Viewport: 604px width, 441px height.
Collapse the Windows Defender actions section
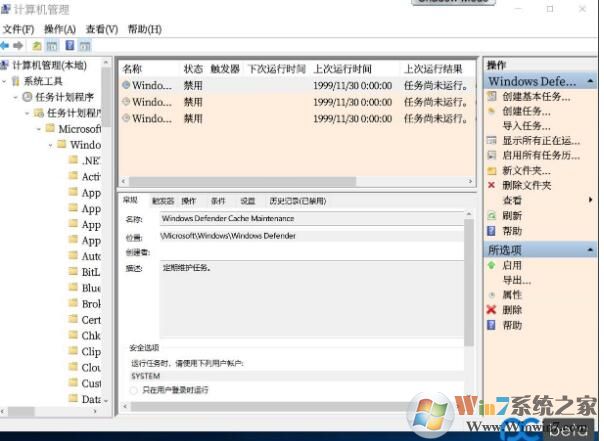[x=590, y=81]
